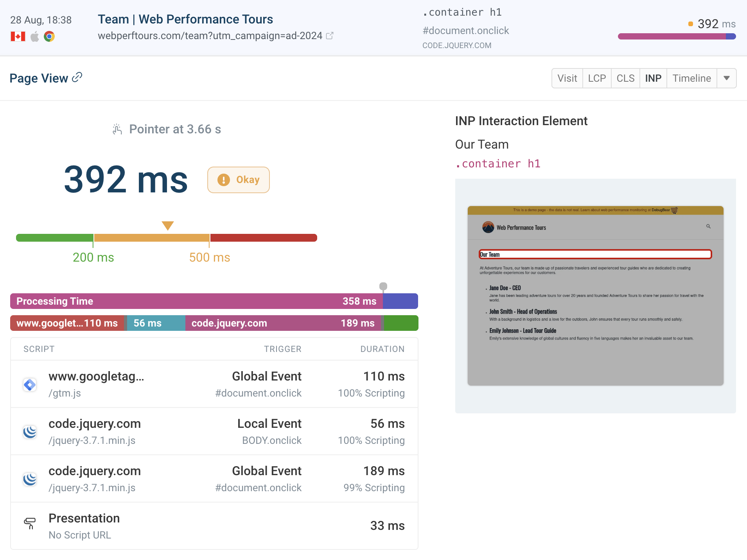
Task: Click the 189 ms duration value in table
Action: pyautogui.click(x=384, y=471)
